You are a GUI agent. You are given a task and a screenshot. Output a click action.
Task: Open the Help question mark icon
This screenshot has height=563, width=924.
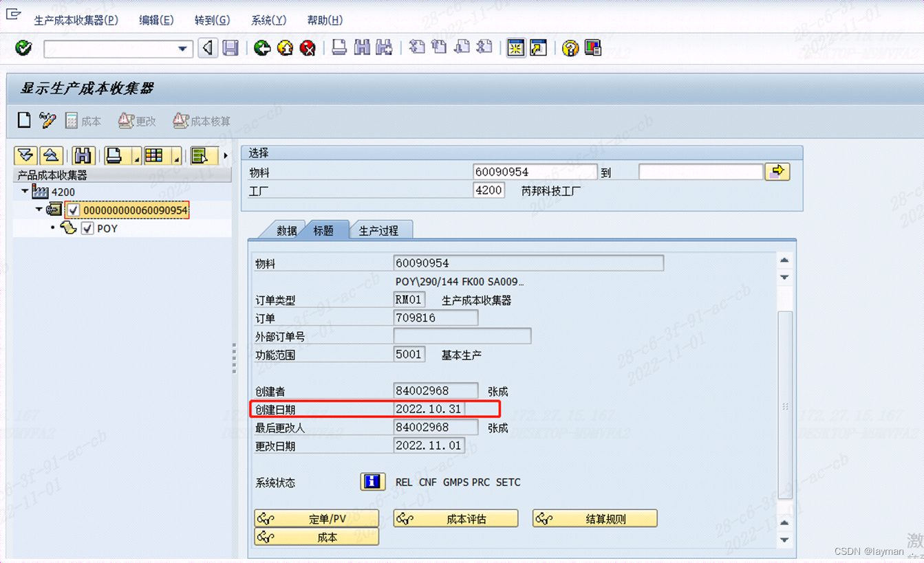click(570, 48)
